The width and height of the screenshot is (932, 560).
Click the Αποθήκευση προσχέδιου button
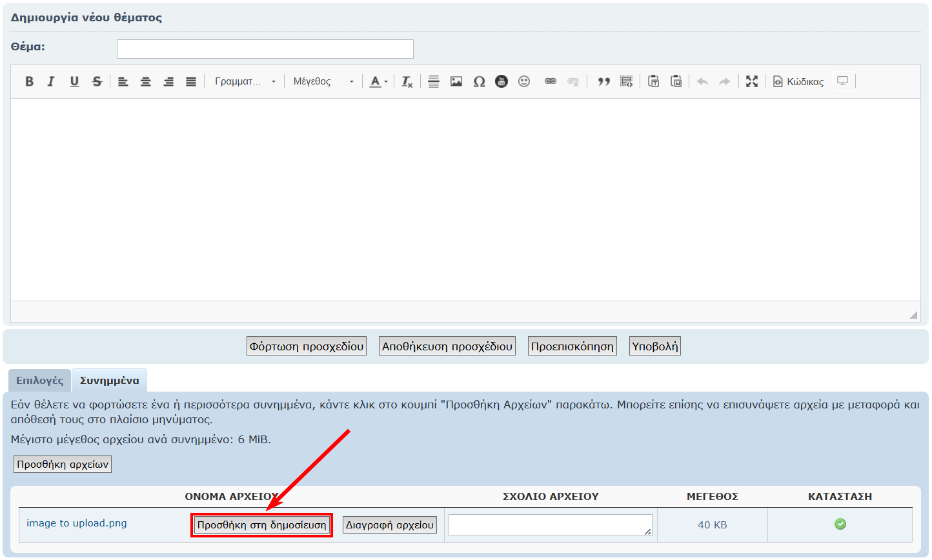click(447, 346)
